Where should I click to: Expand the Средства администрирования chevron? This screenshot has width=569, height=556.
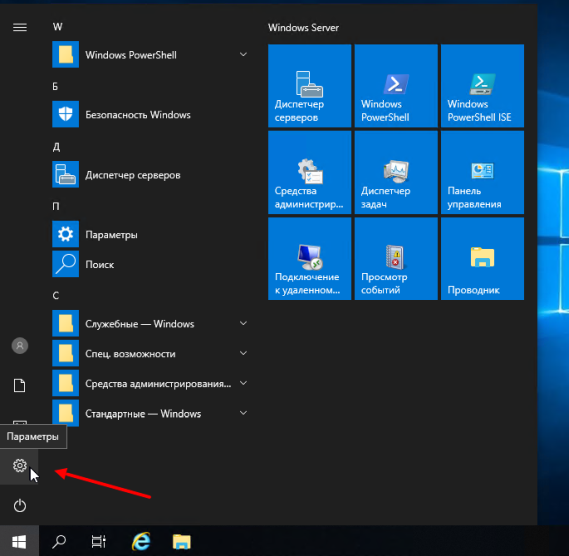pos(243,383)
